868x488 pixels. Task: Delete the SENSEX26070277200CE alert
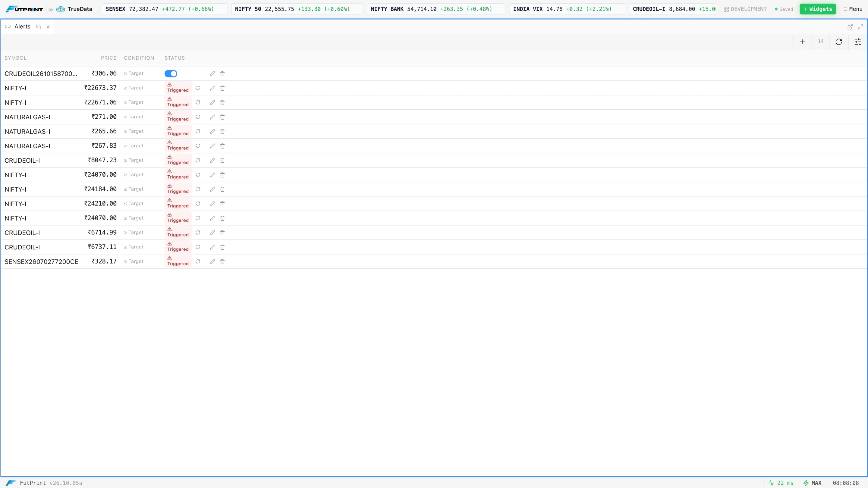(222, 262)
